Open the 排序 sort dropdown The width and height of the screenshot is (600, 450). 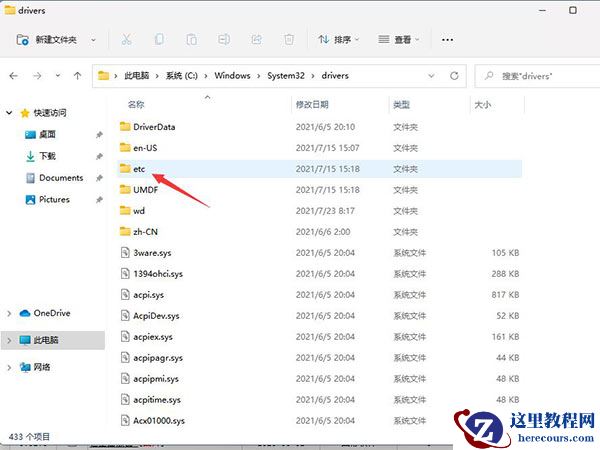[338, 39]
